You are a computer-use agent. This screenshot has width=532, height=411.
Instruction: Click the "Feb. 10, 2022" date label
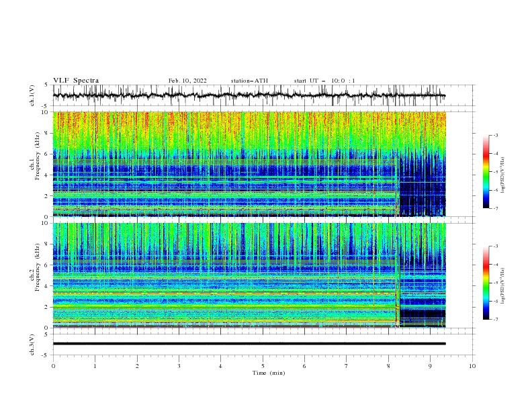187,81
